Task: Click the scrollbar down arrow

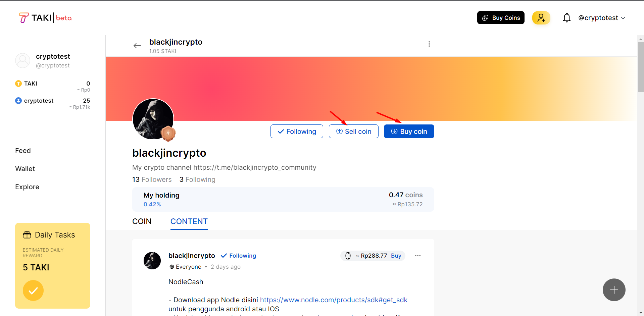Action: 641,313
